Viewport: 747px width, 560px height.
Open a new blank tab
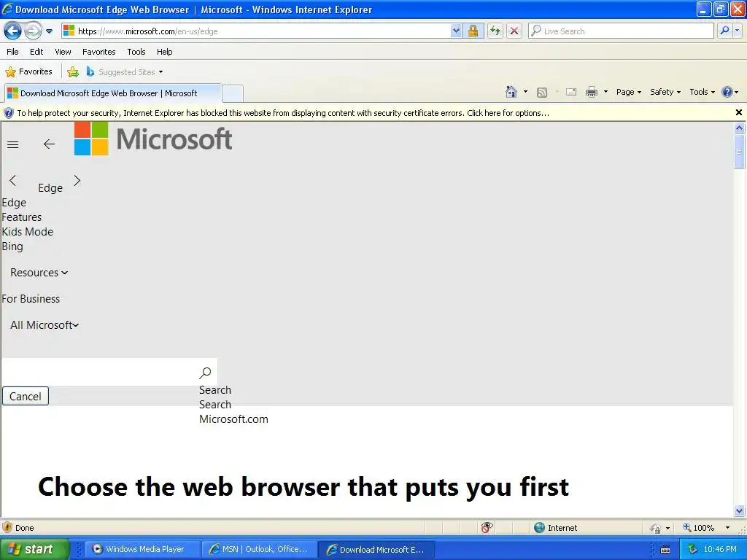(233, 94)
